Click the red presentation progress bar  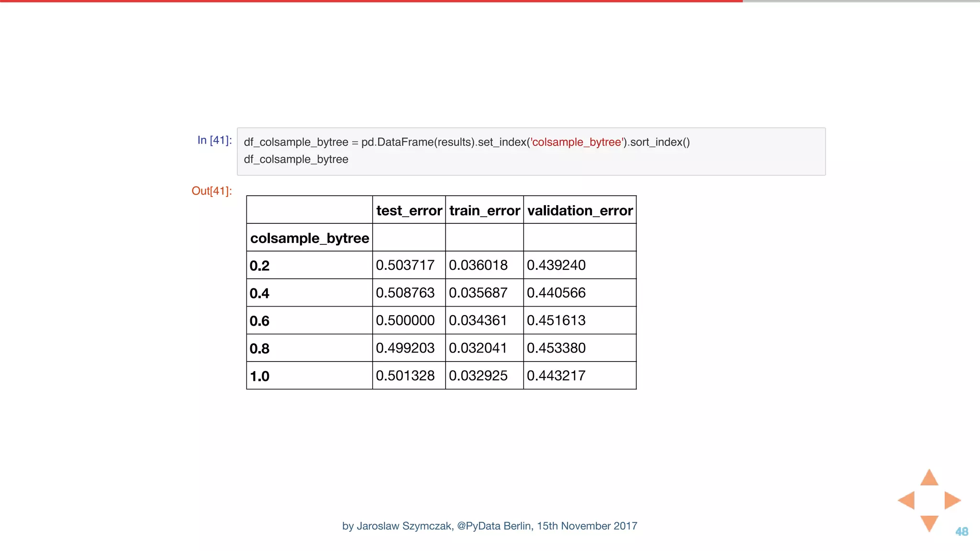pyautogui.click(x=371, y=1)
